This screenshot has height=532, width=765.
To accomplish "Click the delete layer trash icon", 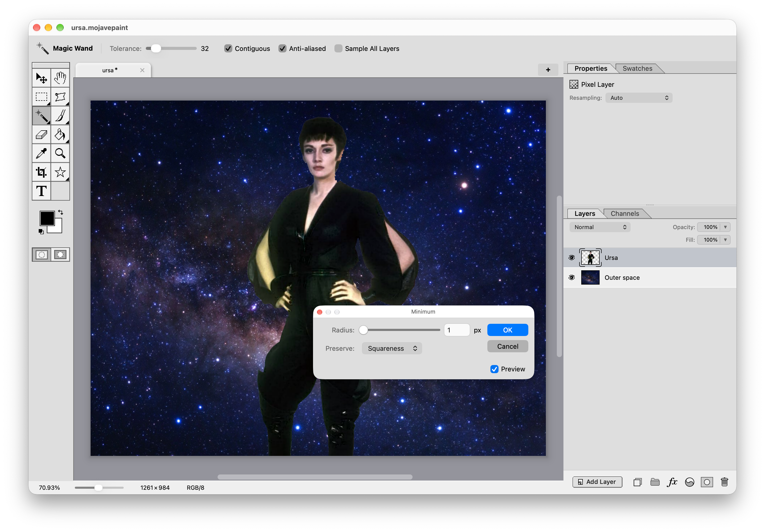I will (724, 482).
